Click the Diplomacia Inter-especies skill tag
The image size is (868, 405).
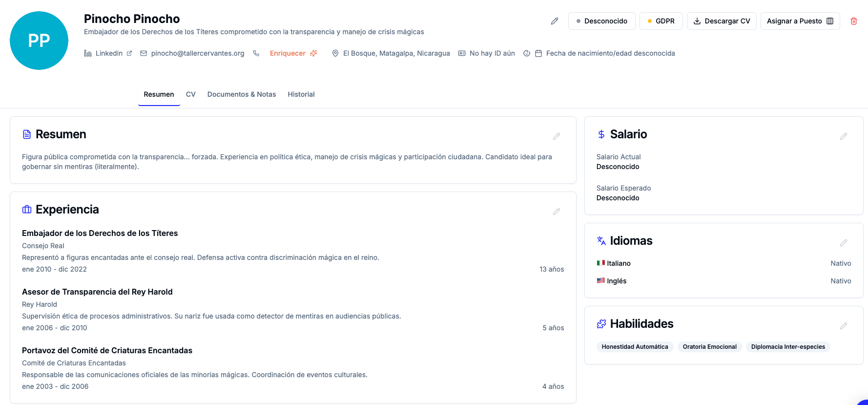click(788, 347)
